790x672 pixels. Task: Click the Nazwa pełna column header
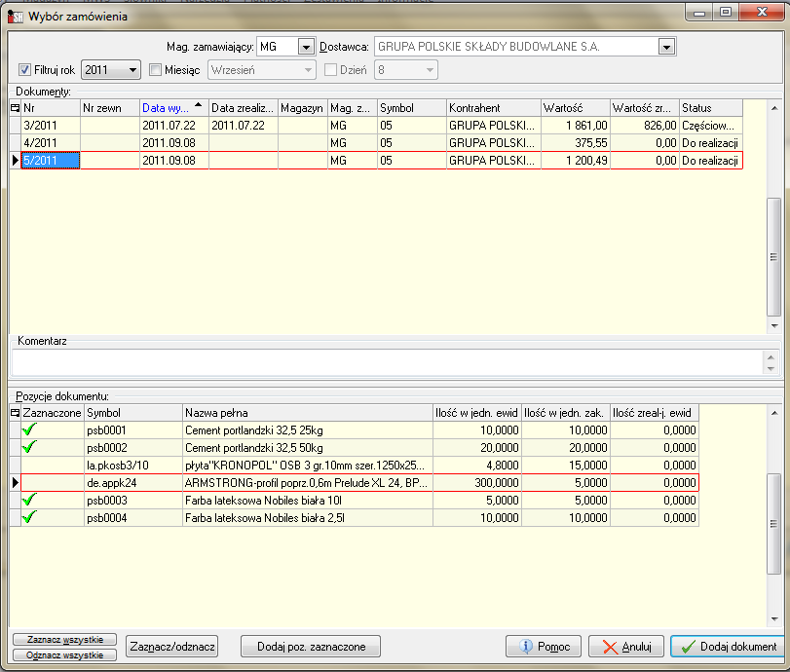coord(308,413)
